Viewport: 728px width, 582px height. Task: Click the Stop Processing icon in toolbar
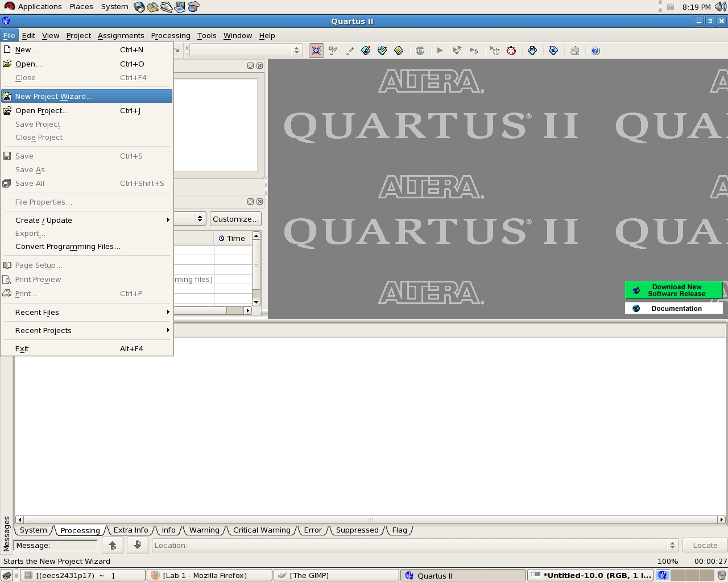[x=420, y=51]
